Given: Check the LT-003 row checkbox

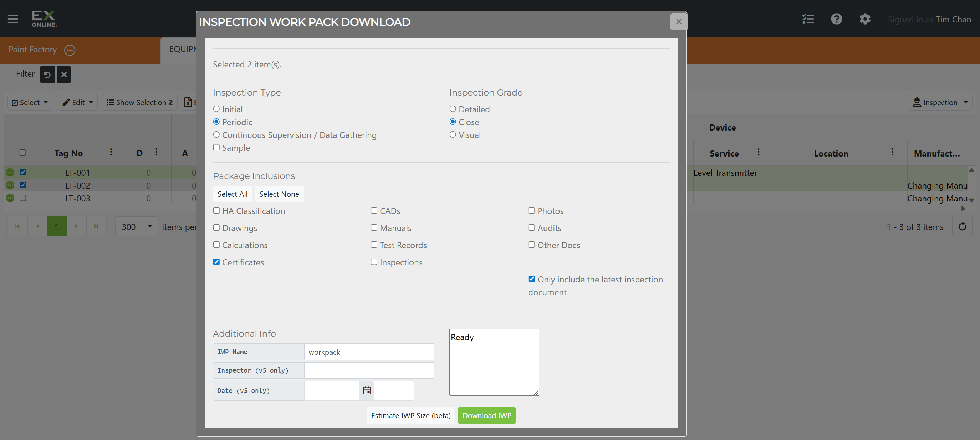Looking at the screenshot, I should pos(23,198).
